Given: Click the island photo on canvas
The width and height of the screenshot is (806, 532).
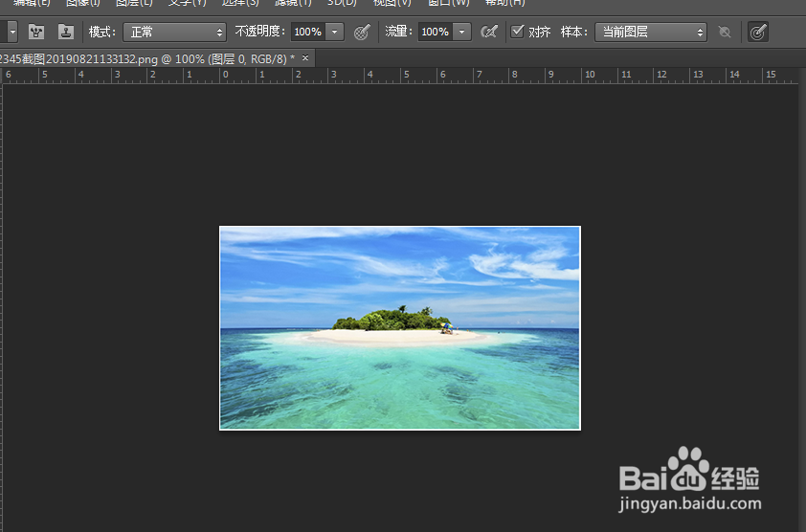Looking at the screenshot, I should click(x=400, y=328).
